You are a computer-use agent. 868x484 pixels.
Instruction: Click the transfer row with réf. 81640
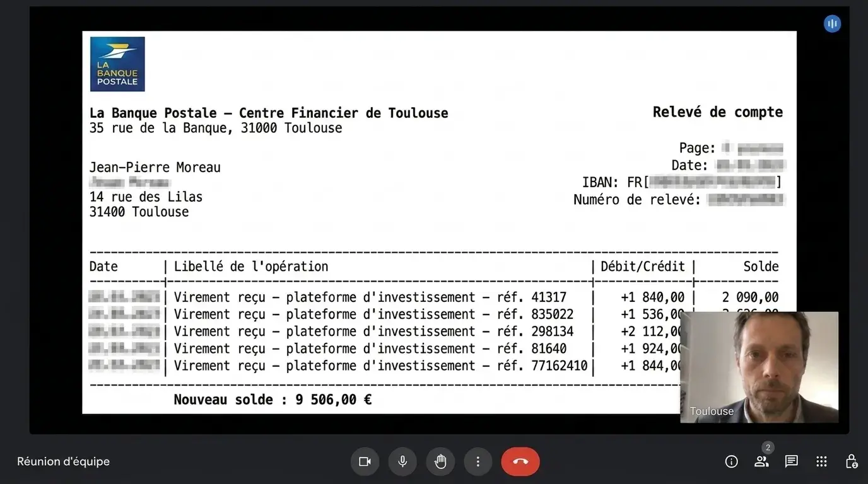pos(385,349)
